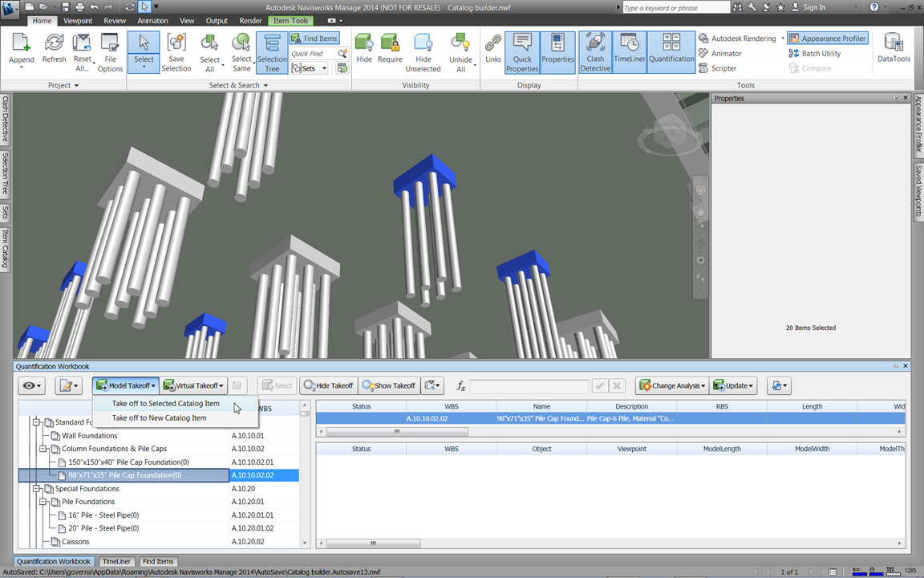Select 16" Pile - Steel Pipe catalog item
The height and width of the screenshot is (578, 924).
tap(103, 515)
